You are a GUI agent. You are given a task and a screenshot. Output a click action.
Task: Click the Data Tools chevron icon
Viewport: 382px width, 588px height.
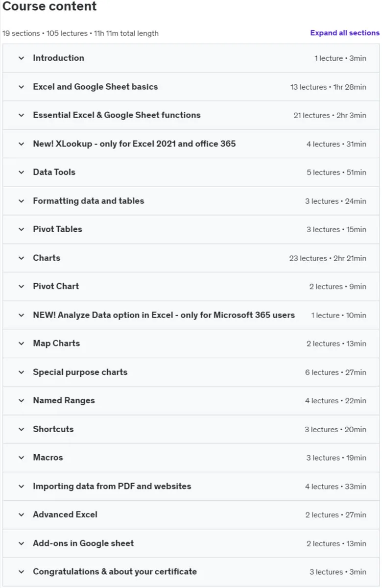tap(21, 172)
